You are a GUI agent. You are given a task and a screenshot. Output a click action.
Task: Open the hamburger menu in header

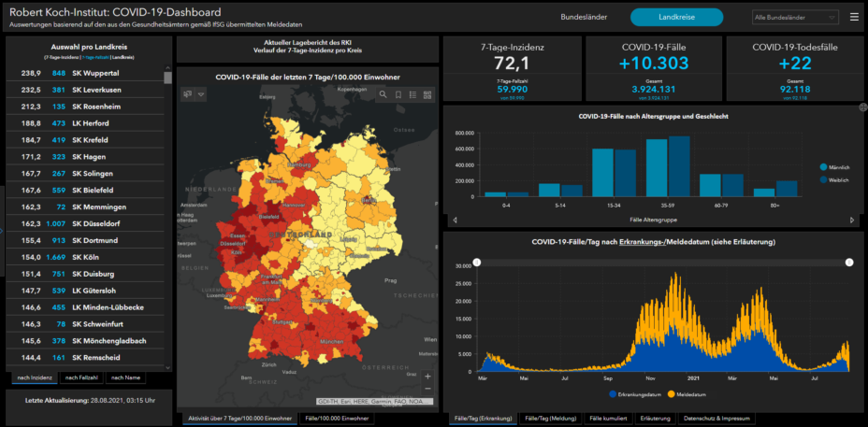click(854, 17)
